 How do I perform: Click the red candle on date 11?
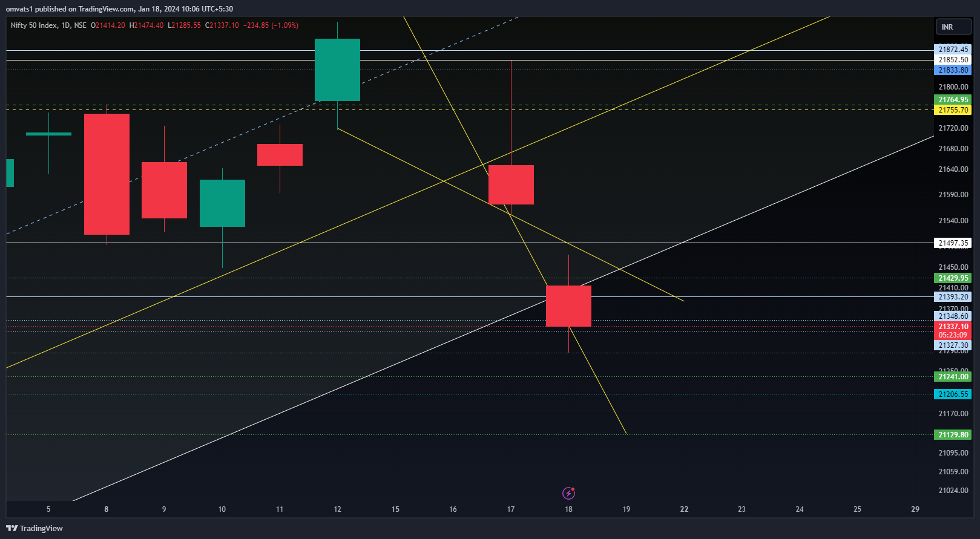click(x=280, y=155)
